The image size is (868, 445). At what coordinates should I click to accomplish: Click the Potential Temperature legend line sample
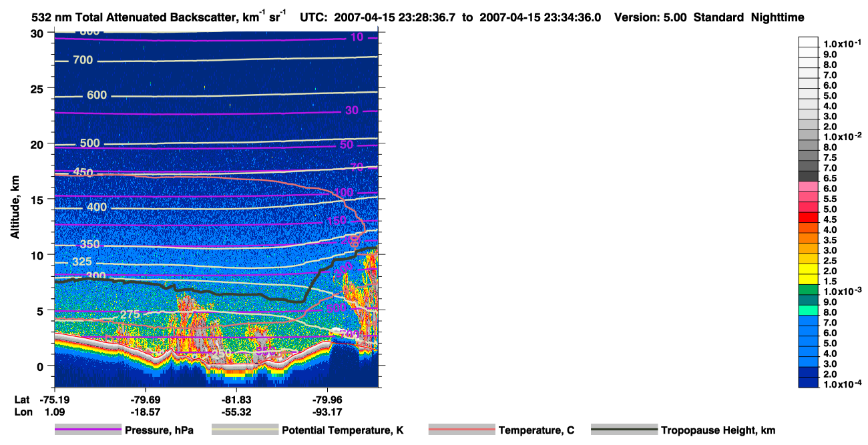(x=245, y=430)
